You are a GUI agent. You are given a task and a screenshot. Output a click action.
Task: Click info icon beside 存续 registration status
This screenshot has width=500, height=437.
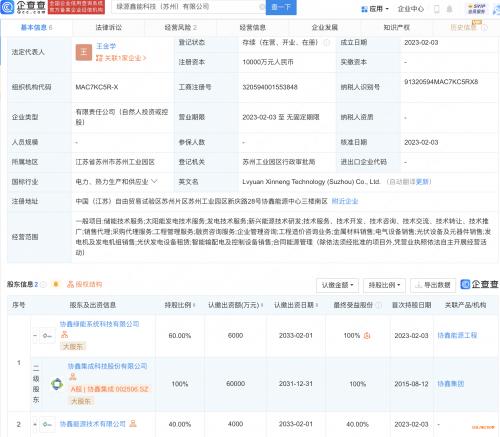point(327,42)
